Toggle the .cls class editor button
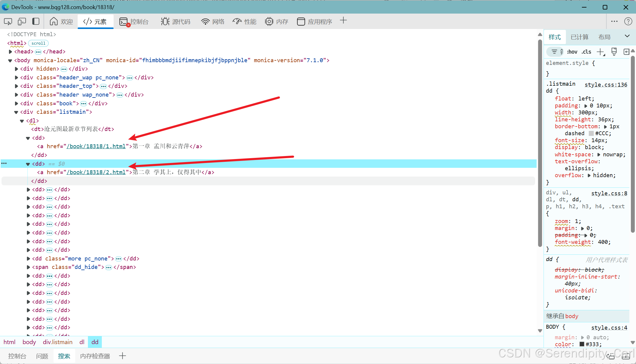Viewport: 636px width, 364px height. tap(586, 52)
